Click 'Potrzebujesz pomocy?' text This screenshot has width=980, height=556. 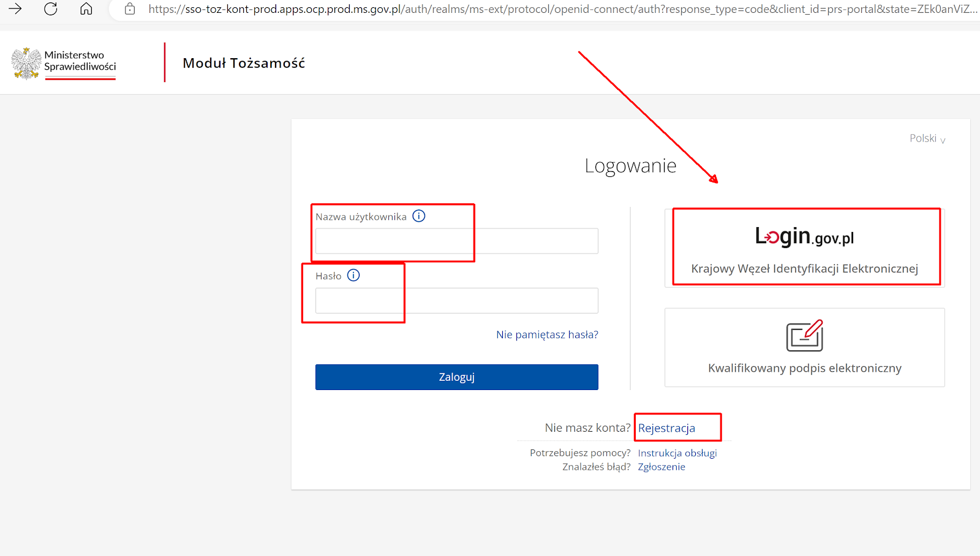point(580,453)
